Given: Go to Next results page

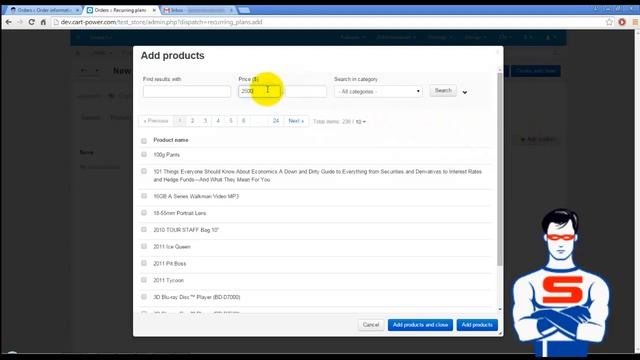Looking at the screenshot, I should tap(296, 121).
